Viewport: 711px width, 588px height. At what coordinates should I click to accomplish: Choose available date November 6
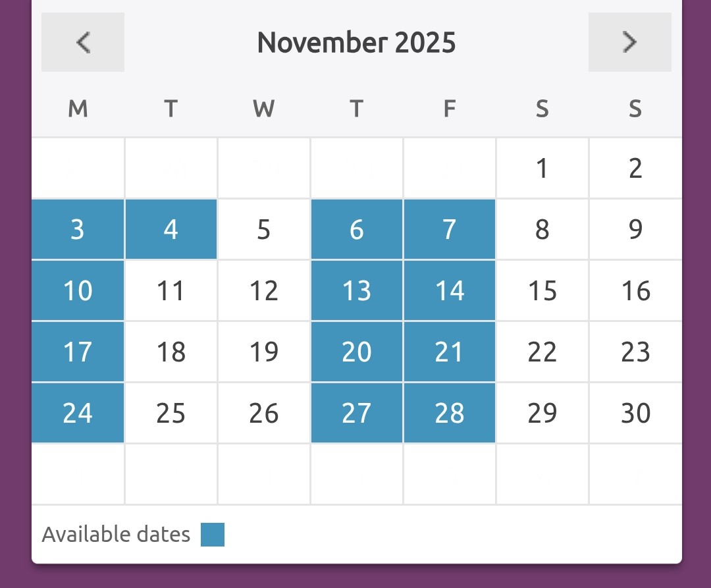pyautogui.click(x=357, y=229)
